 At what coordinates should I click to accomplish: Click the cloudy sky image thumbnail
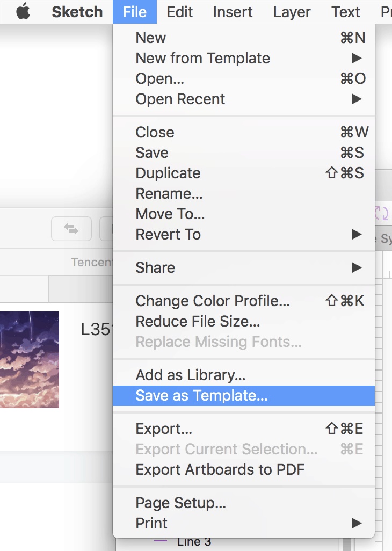point(30,360)
